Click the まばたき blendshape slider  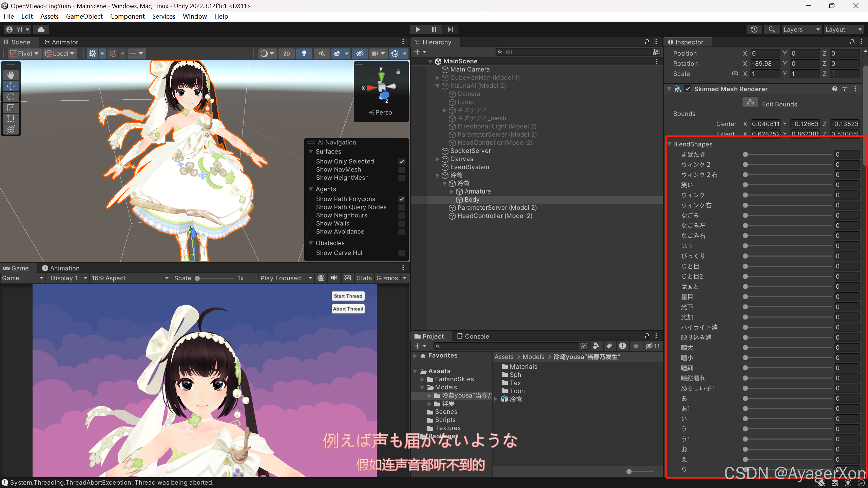(x=788, y=154)
